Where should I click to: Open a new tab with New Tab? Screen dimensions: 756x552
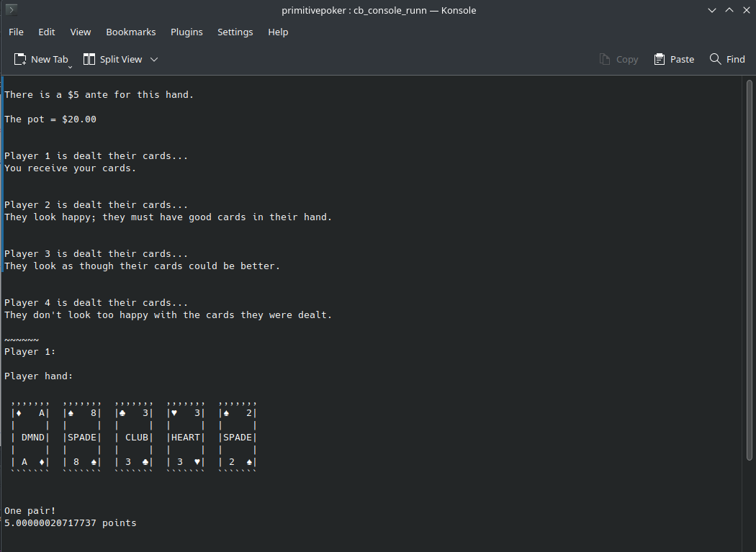(x=41, y=59)
